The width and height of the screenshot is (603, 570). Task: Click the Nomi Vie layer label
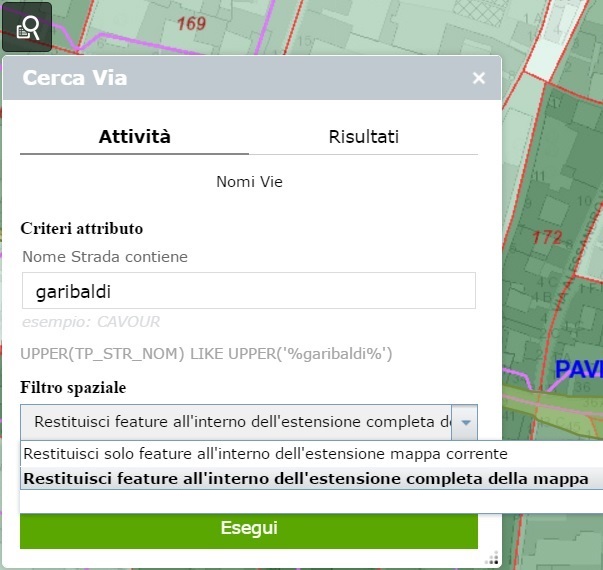coord(249,182)
